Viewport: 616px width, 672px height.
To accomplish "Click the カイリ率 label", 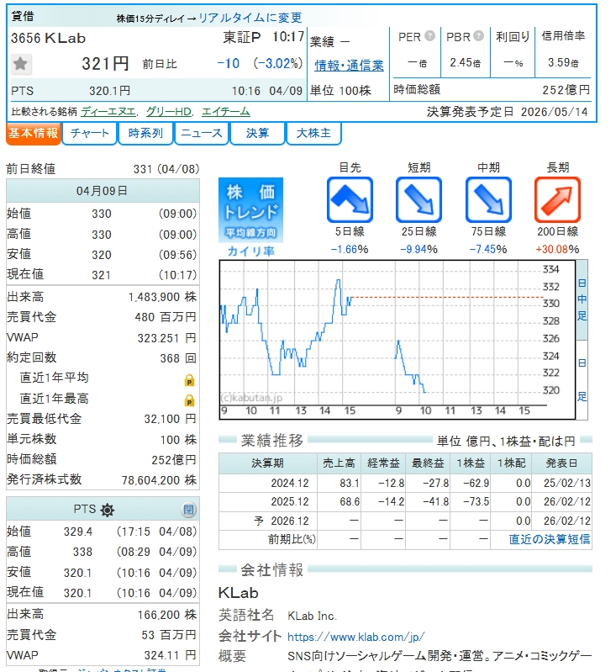I will pos(250,251).
